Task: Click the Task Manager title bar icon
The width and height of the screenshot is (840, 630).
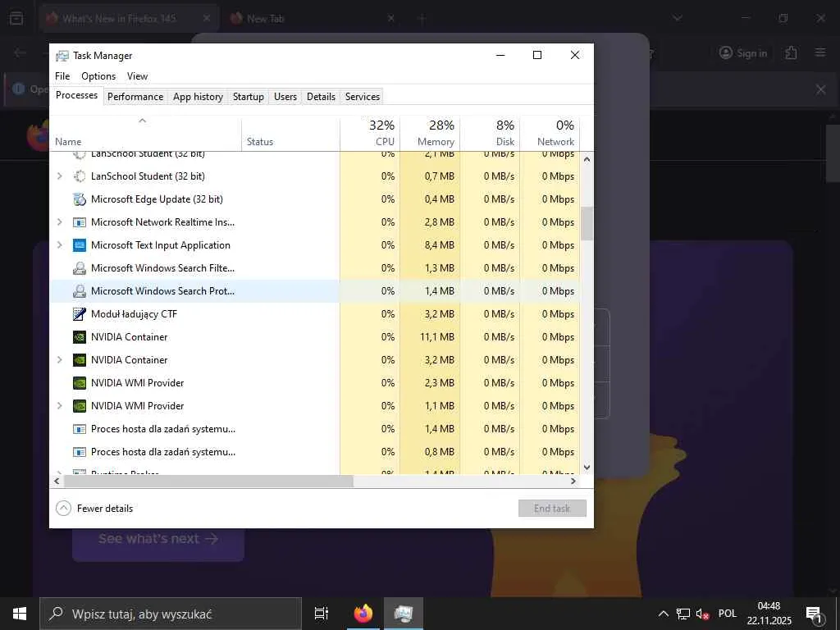Action: pos(62,56)
